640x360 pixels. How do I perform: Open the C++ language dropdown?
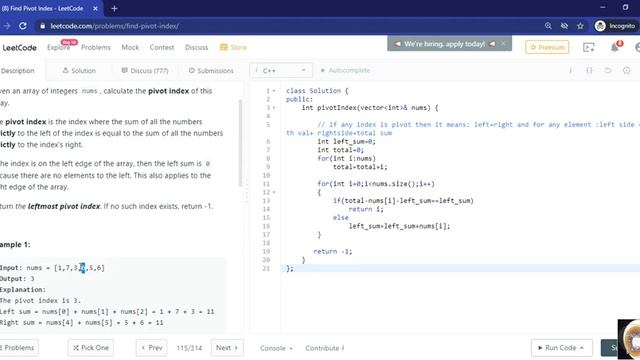pyautogui.click(x=281, y=71)
